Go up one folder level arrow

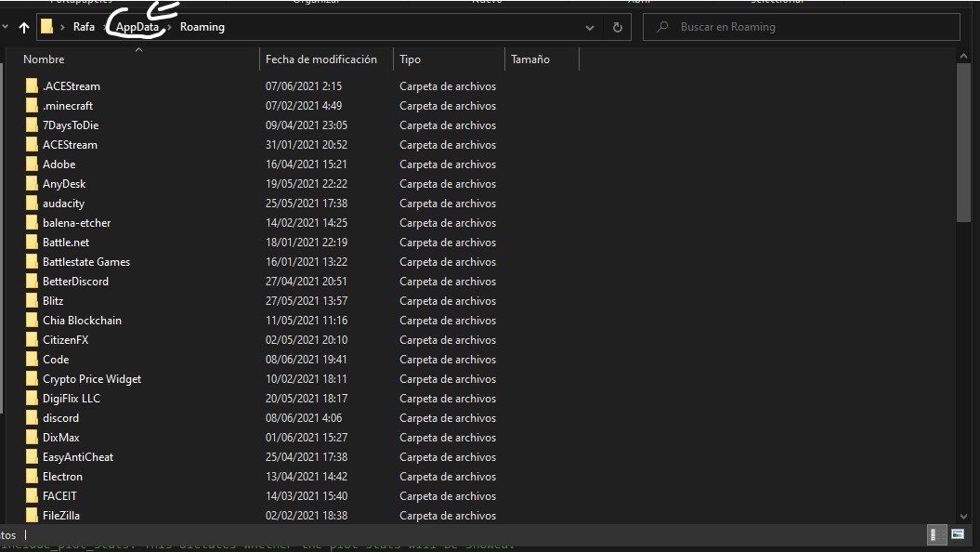pos(24,28)
